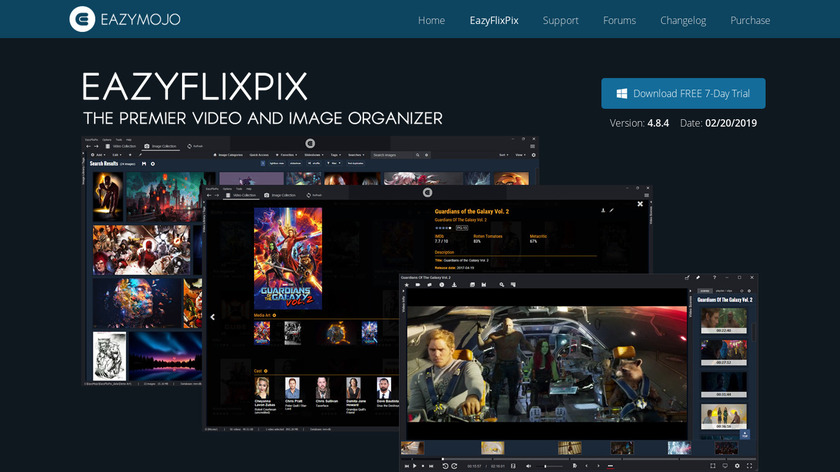
Task: Open player settings gear icon
Action: pyautogui.click(x=737, y=466)
